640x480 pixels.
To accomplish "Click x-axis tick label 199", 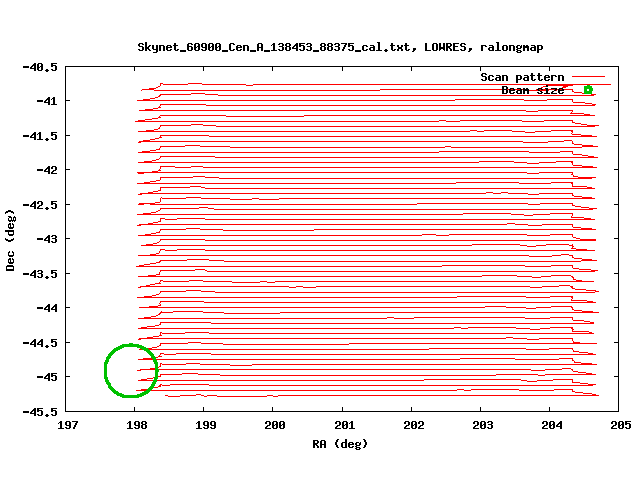I will tap(205, 425).
